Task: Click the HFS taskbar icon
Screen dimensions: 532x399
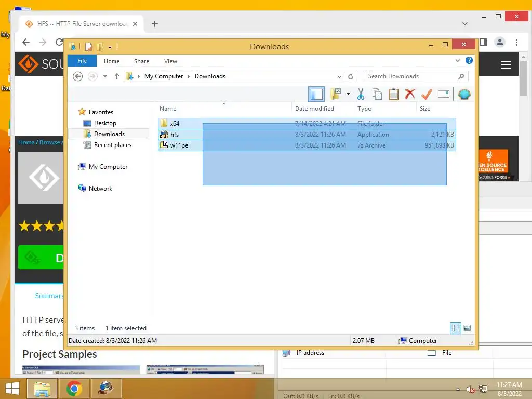Action: click(x=106, y=389)
